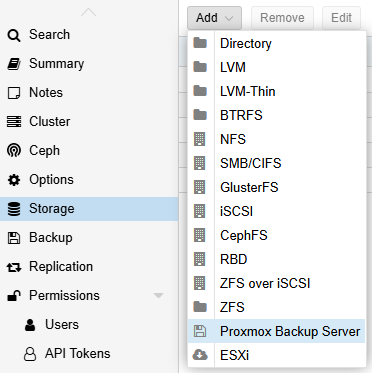Collapse the sidebar using the top chevron
Screen dimensions: 372x373
(88, 13)
